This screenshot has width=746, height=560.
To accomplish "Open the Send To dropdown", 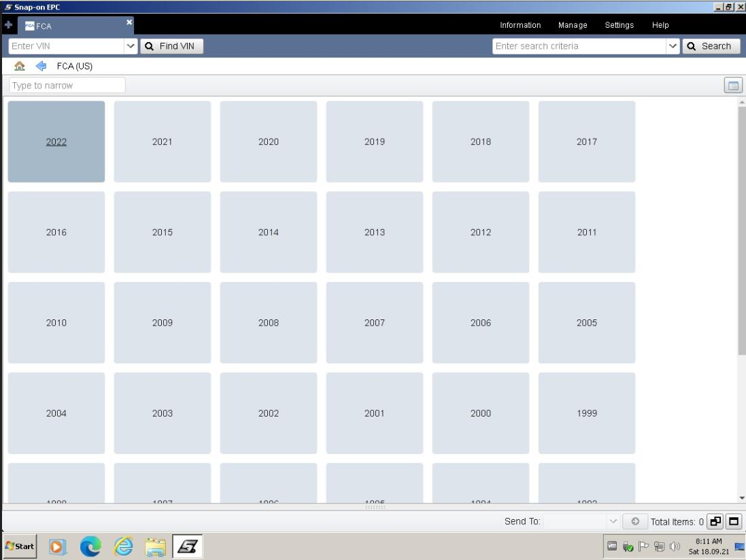I will 613,521.
